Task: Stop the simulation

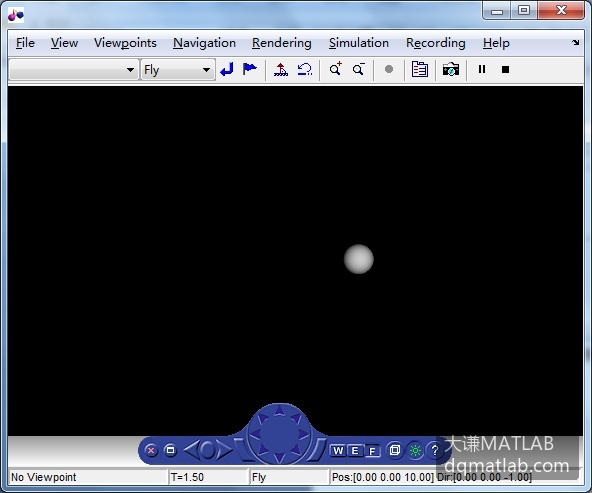Action: pyautogui.click(x=505, y=70)
